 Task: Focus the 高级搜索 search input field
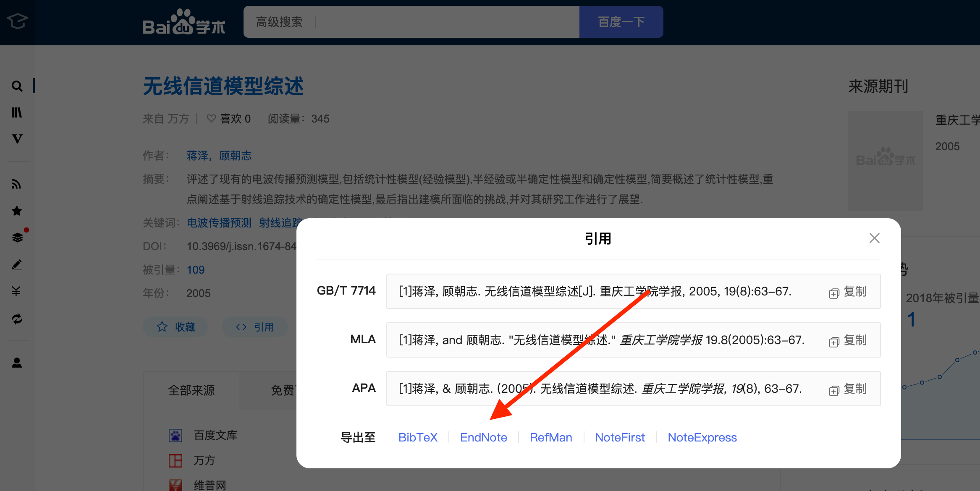tap(445, 22)
